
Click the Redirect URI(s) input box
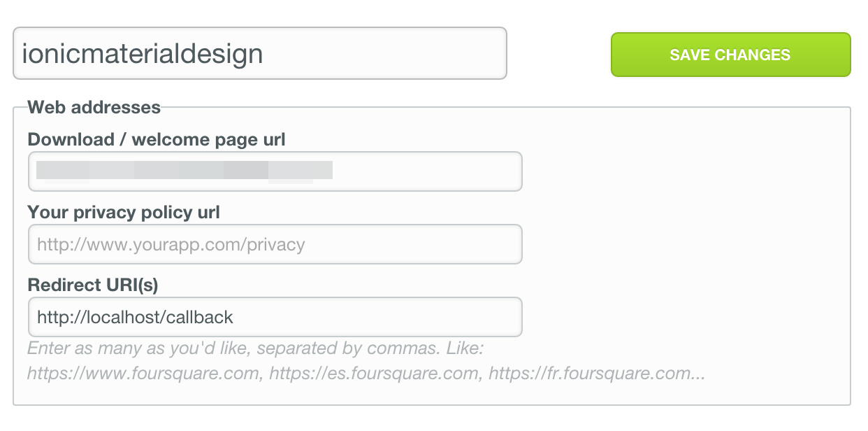pyautogui.click(x=275, y=317)
